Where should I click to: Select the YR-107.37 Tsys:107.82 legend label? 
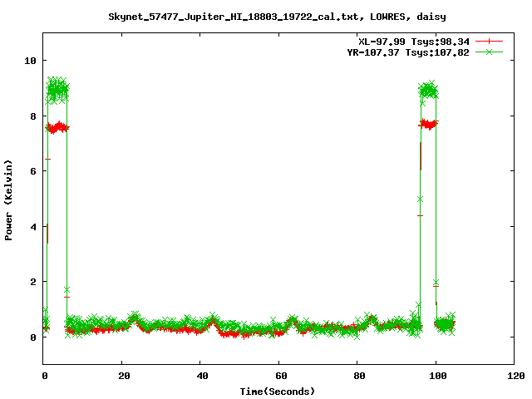point(408,52)
